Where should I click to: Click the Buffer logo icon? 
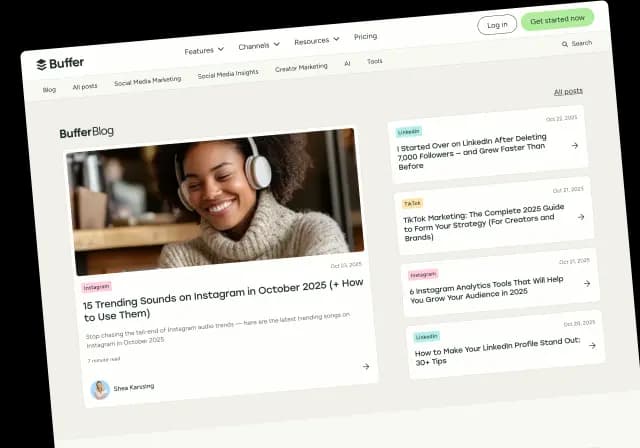click(42, 64)
